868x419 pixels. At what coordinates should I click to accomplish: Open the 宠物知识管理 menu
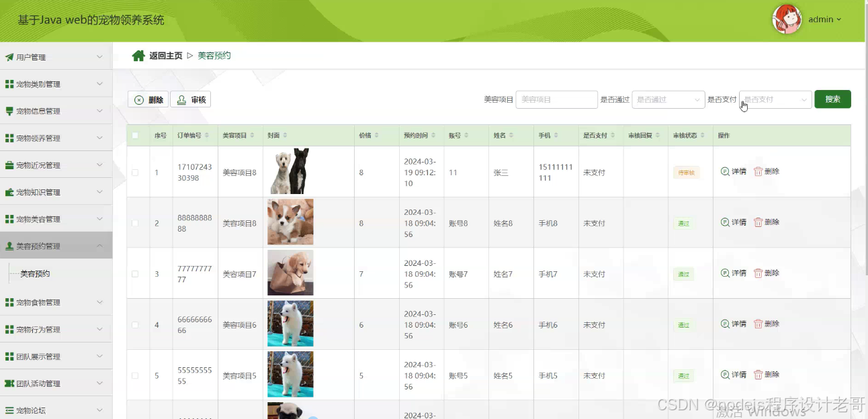click(x=56, y=192)
